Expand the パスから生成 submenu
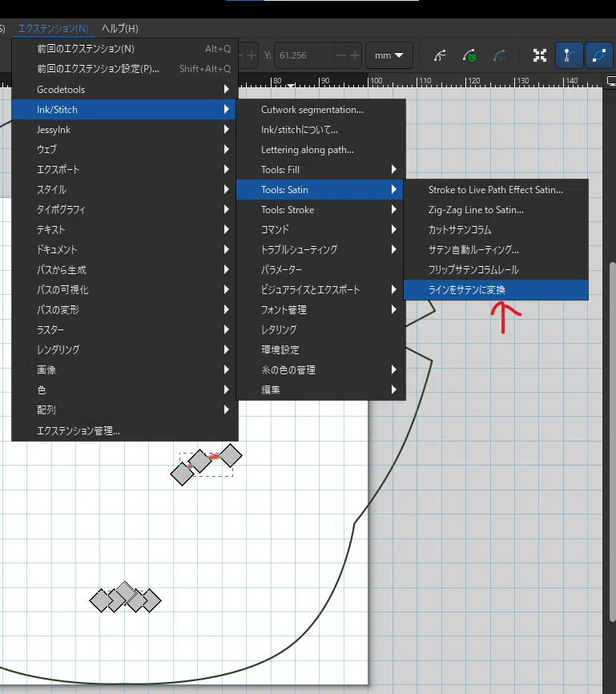Image resolution: width=616 pixels, height=694 pixels. [125, 269]
